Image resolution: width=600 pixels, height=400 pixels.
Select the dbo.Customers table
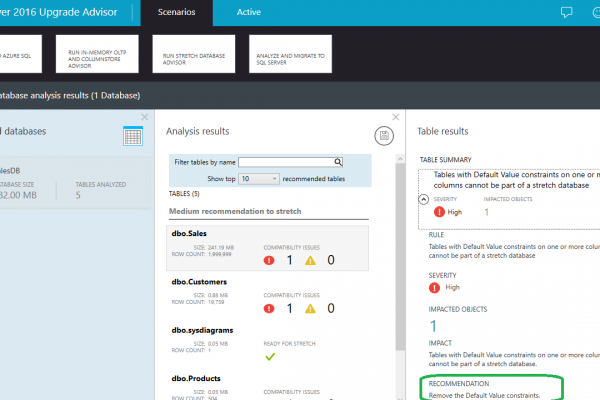tap(267, 297)
